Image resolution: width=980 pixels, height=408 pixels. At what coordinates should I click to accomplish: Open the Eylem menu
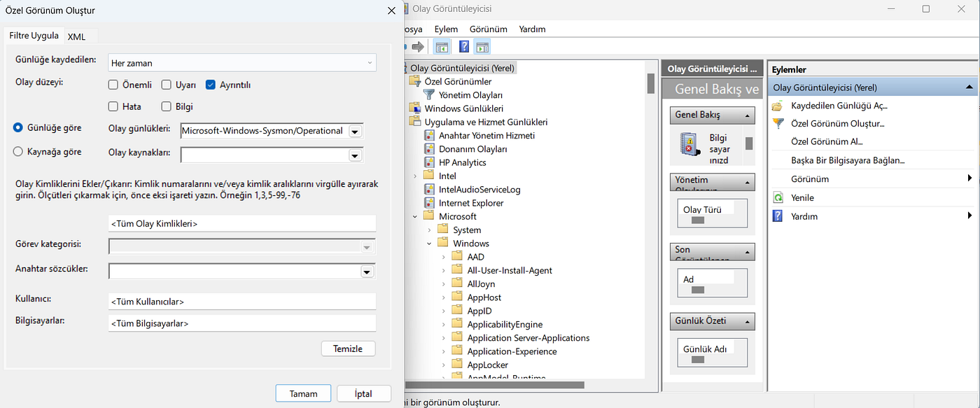446,29
